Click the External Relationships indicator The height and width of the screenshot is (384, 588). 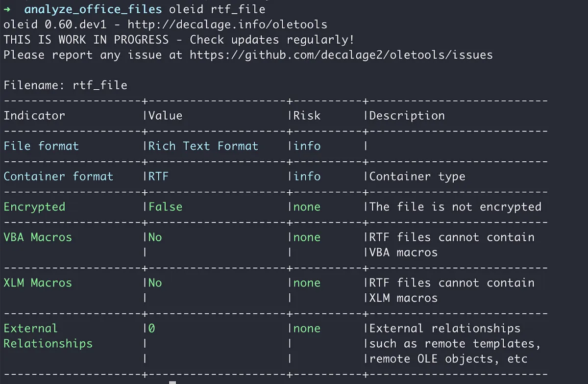(48, 336)
